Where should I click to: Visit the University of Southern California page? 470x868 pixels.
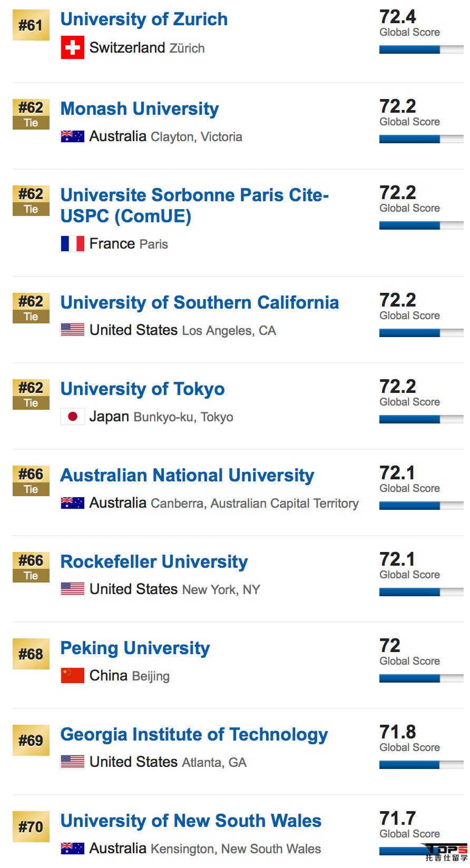200,303
